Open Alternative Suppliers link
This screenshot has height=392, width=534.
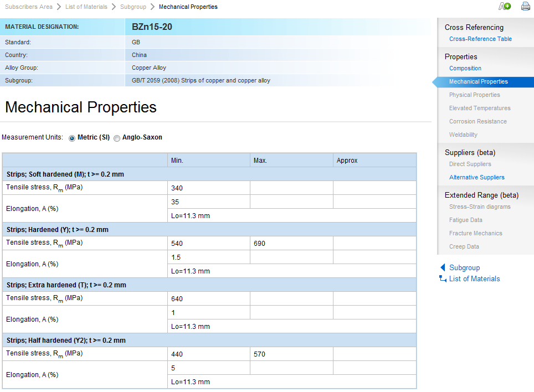(x=476, y=177)
